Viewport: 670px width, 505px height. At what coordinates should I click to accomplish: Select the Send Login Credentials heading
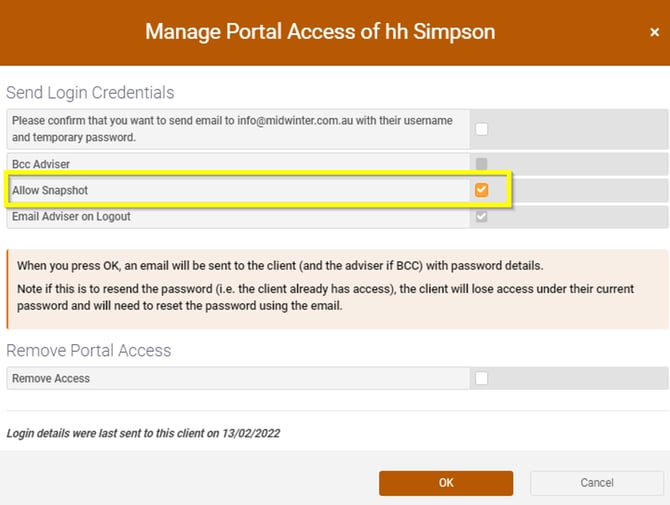click(90, 93)
